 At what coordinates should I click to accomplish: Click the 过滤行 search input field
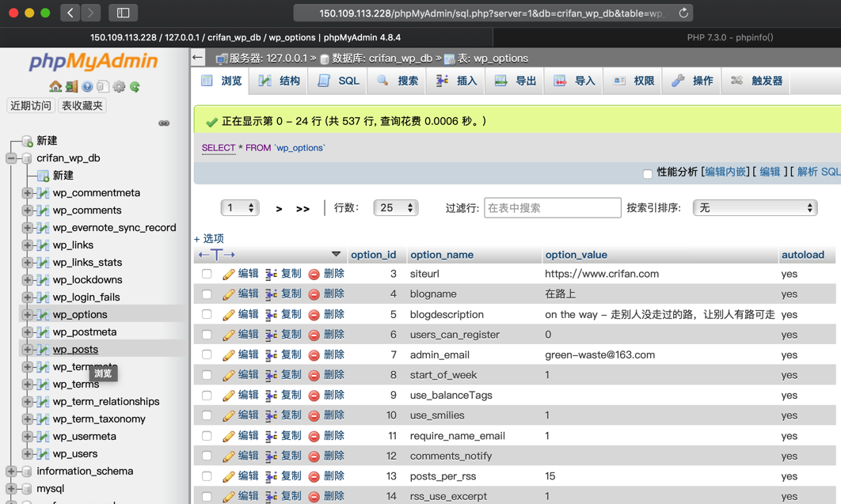click(553, 208)
